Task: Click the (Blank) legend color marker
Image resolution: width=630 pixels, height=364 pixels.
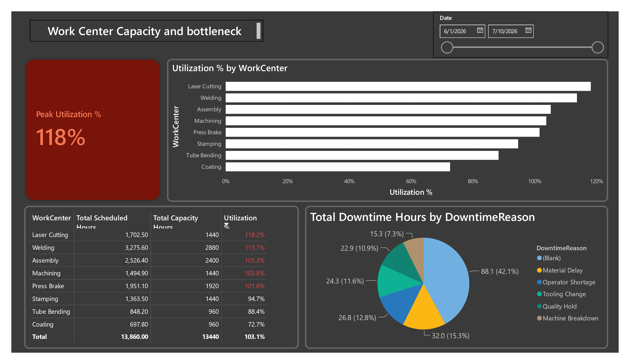Action: tap(539, 258)
